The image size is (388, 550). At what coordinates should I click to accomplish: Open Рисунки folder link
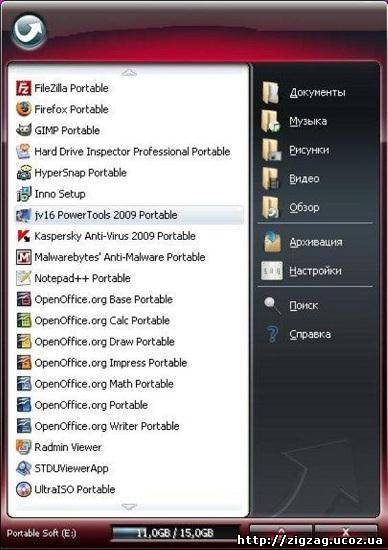(x=309, y=150)
